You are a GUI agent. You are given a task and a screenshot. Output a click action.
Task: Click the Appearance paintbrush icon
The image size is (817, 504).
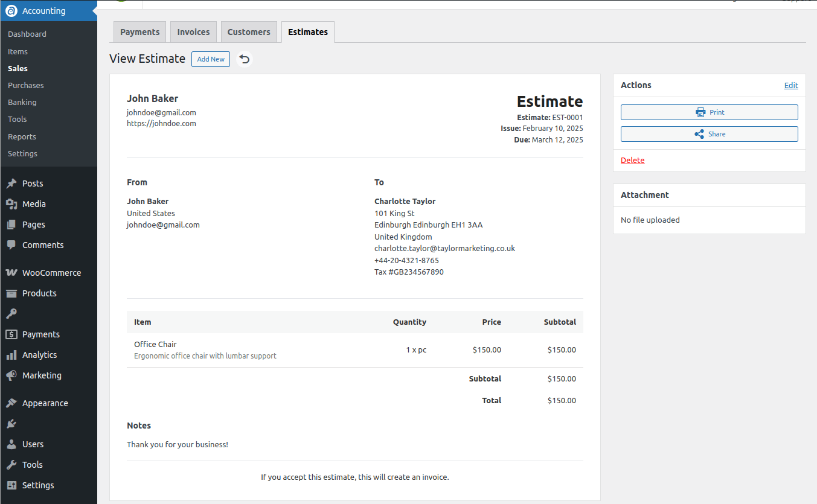pos(11,403)
